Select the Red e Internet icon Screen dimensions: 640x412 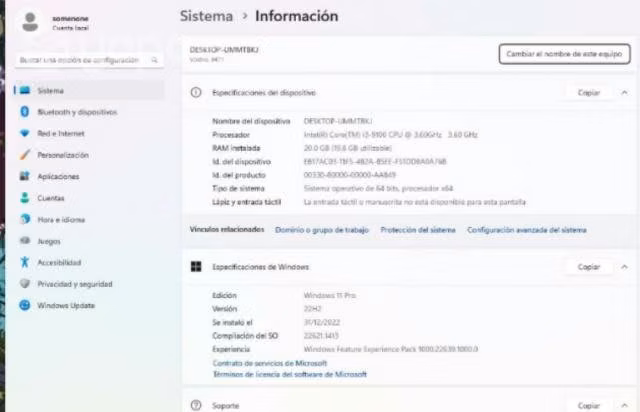24,133
